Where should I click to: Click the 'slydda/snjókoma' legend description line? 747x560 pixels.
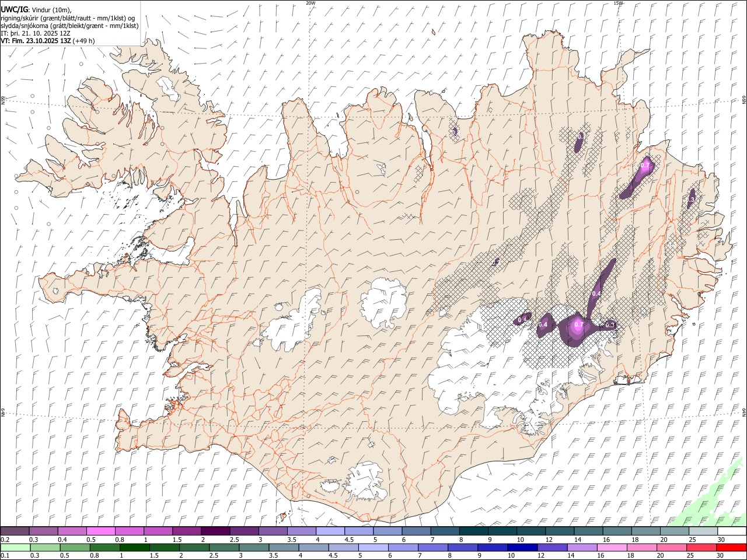[x=69, y=26]
